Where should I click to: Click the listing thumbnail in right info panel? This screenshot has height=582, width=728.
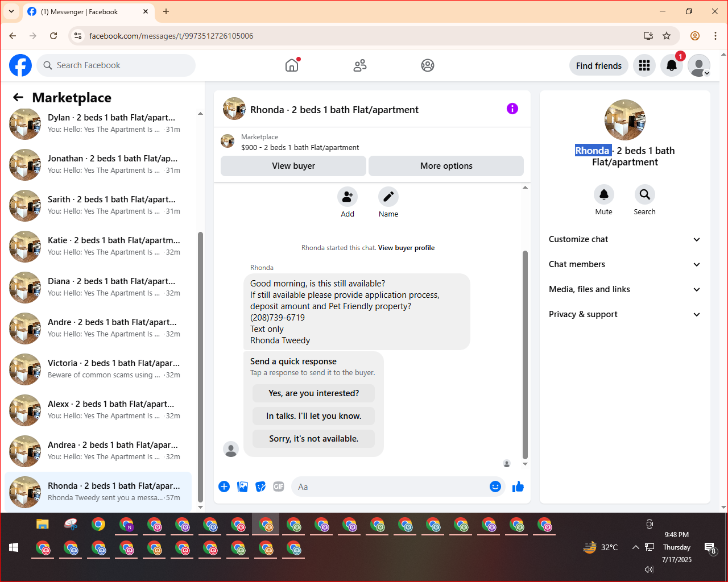tap(625, 120)
